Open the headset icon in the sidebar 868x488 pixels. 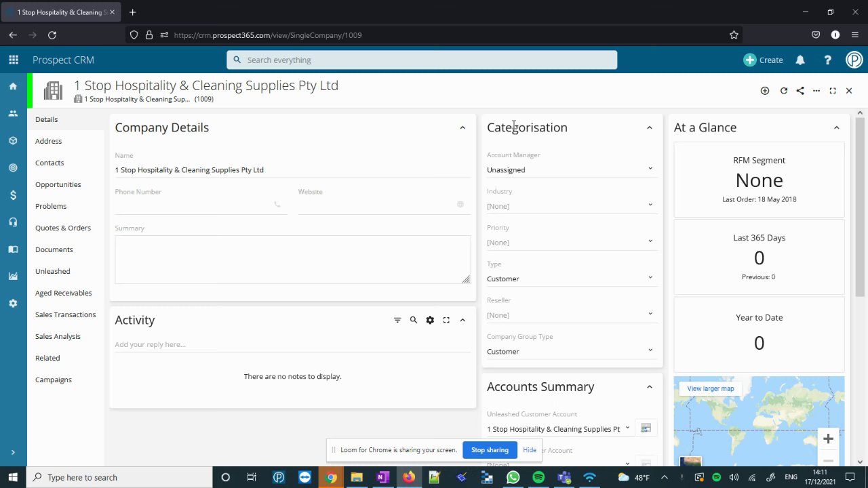13,222
